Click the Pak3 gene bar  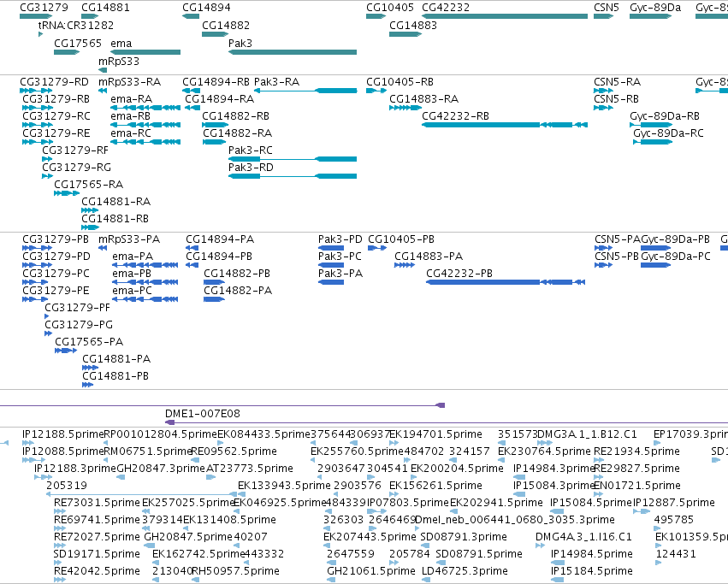[x=293, y=52]
